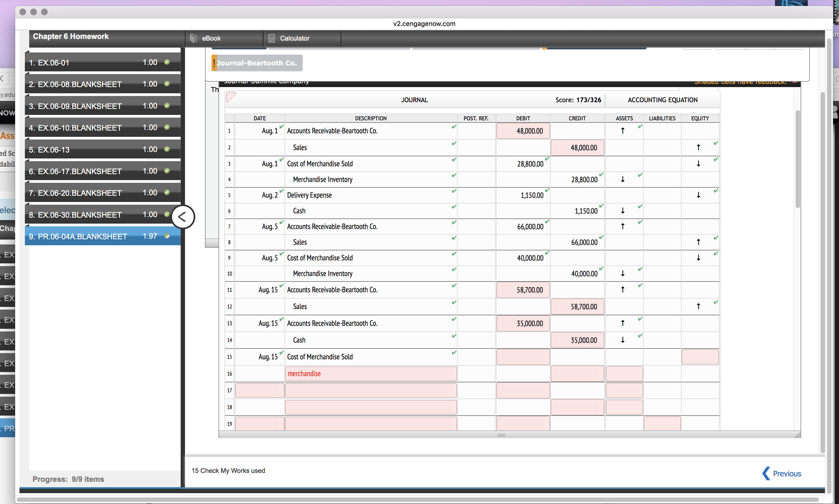
Task: Open the eBook tool icon
Action: click(193, 38)
